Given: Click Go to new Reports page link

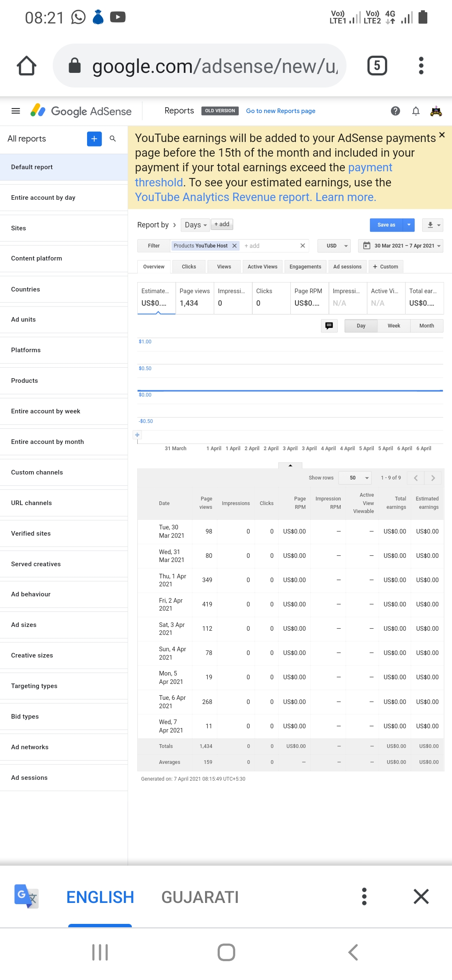Looking at the screenshot, I should click(280, 111).
